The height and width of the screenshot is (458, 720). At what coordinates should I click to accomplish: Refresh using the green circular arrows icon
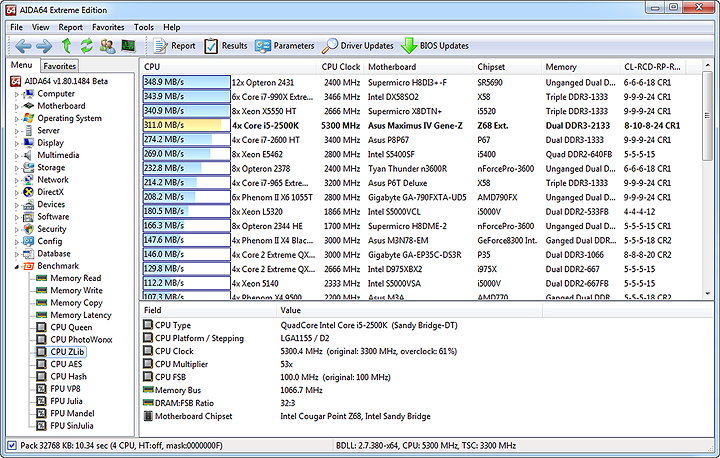86,45
